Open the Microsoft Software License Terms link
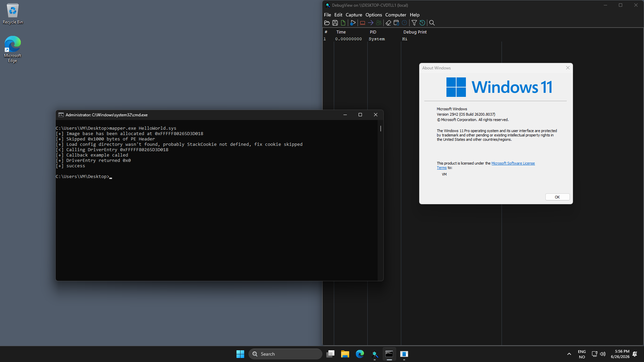 click(486, 166)
